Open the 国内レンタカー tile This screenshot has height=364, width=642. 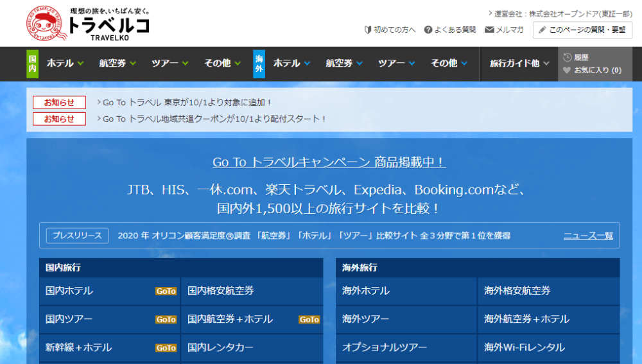[252, 347]
